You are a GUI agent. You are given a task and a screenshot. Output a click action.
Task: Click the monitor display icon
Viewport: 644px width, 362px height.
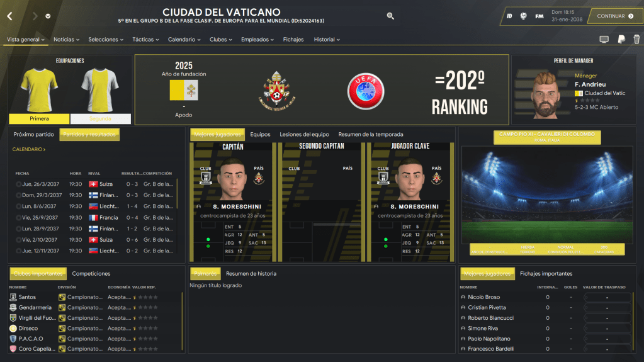(x=604, y=39)
